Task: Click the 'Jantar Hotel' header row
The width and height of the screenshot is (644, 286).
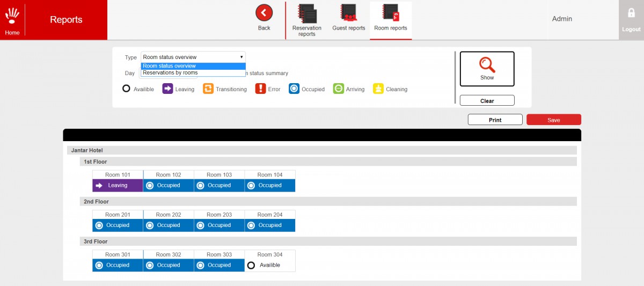Action: click(321, 150)
